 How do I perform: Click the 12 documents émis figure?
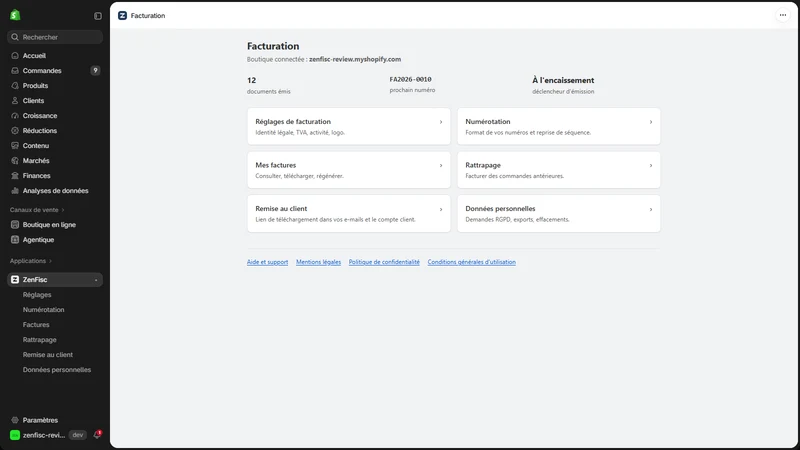252,80
